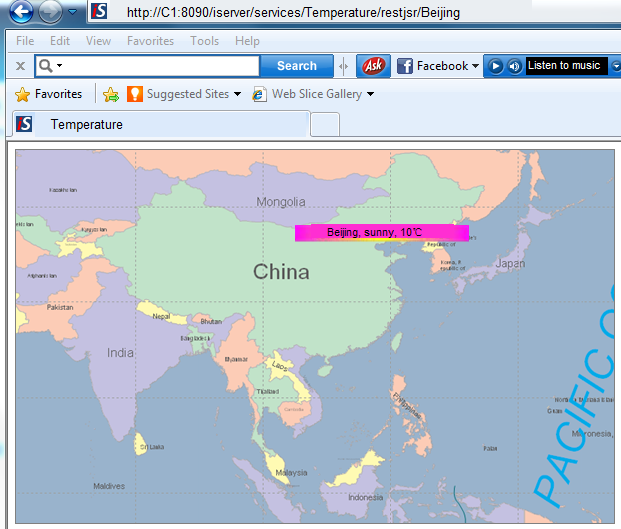Open the Tools menu
The height and width of the screenshot is (529, 621).
pyautogui.click(x=204, y=41)
